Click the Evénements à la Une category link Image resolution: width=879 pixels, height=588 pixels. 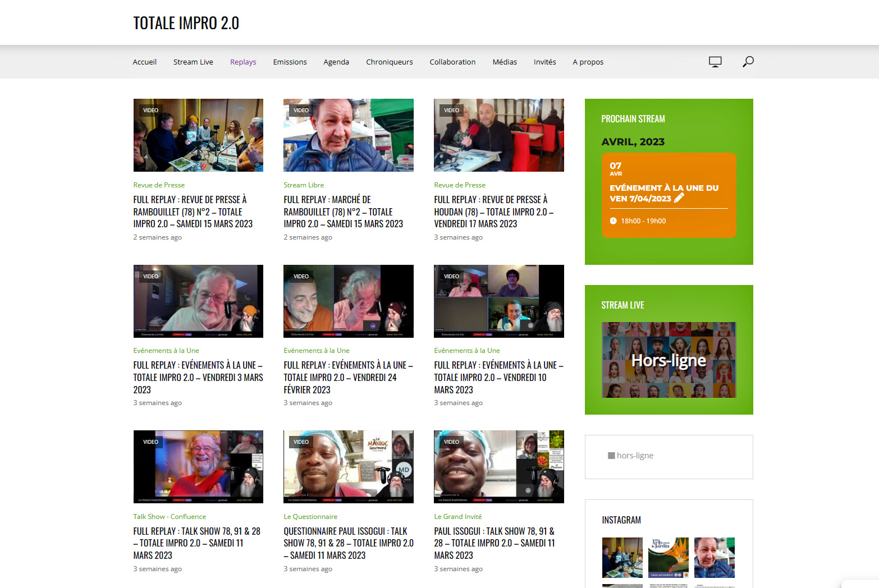click(x=166, y=350)
